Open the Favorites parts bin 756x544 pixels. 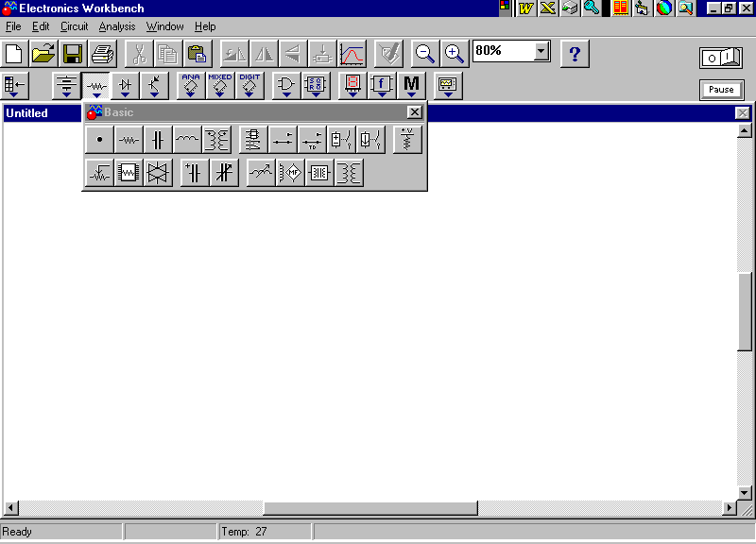click(15, 85)
